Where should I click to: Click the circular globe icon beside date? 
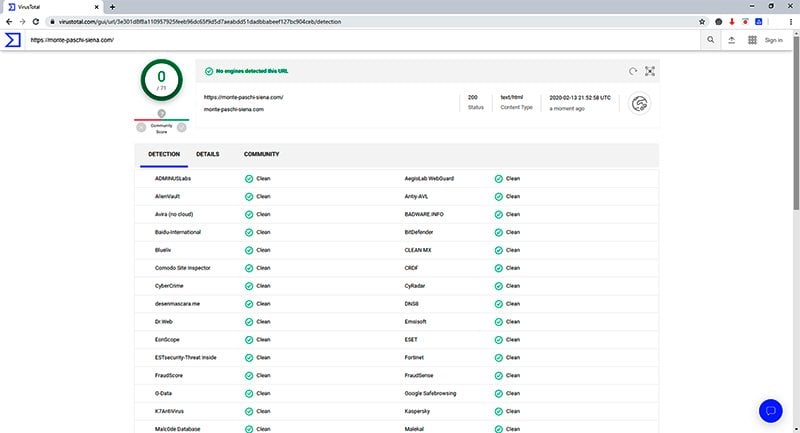639,104
